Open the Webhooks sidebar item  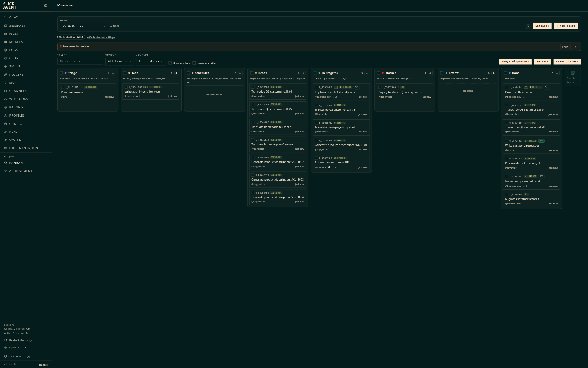(26, 99)
